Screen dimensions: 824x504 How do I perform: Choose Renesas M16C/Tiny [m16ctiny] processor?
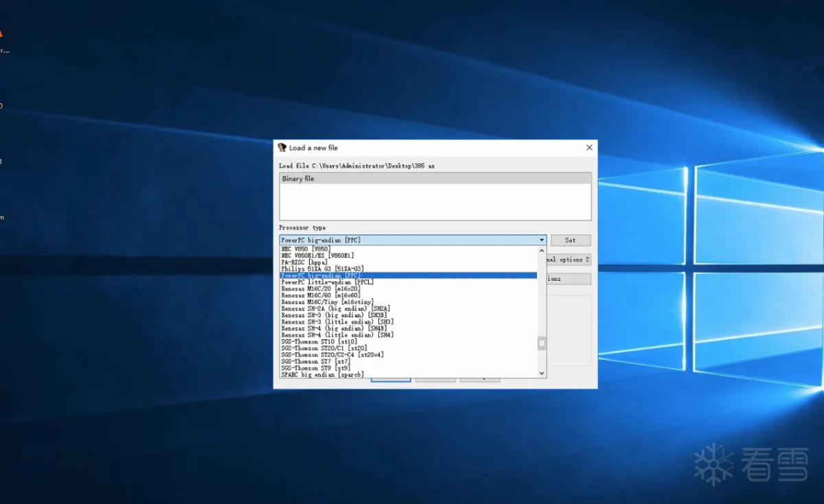409,302
